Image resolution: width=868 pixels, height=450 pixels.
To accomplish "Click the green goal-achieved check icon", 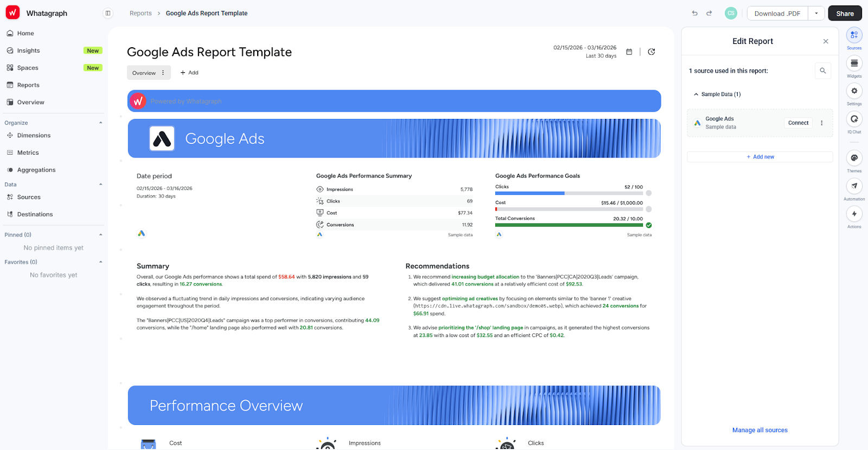I will pyautogui.click(x=649, y=225).
